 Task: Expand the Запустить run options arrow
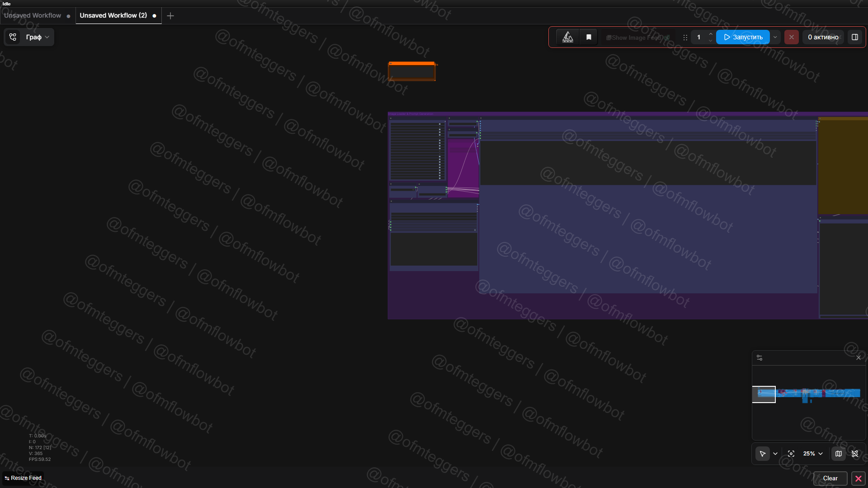[x=775, y=37]
